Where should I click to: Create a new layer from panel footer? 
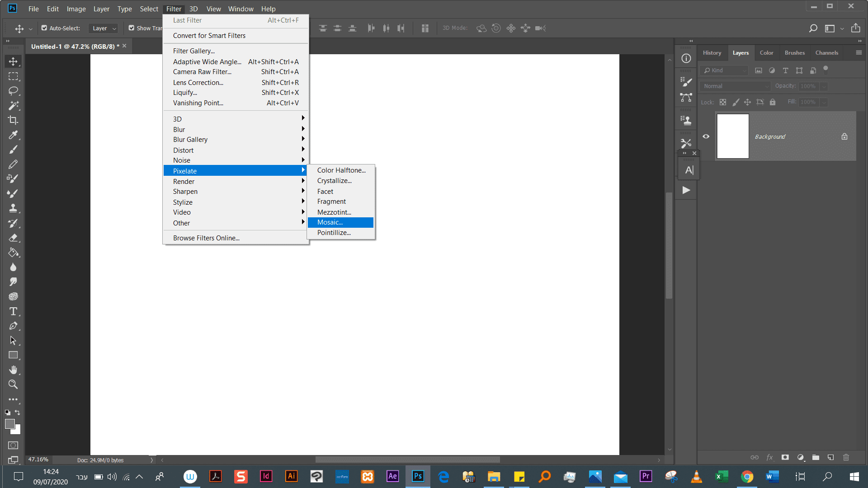(x=830, y=457)
